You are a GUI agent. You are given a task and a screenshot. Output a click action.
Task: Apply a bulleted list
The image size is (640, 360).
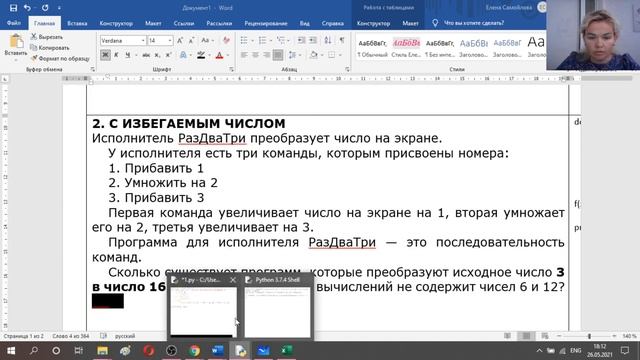pos(244,40)
